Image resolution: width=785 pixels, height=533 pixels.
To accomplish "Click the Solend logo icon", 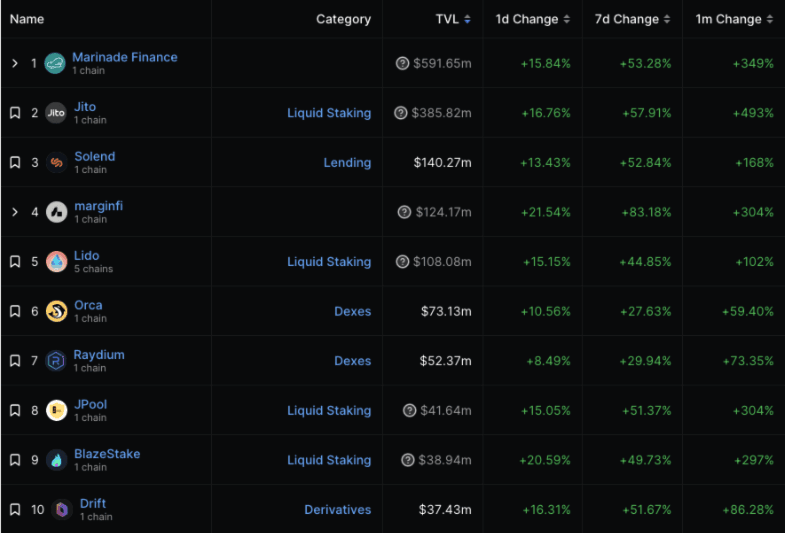I will coord(56,163).
